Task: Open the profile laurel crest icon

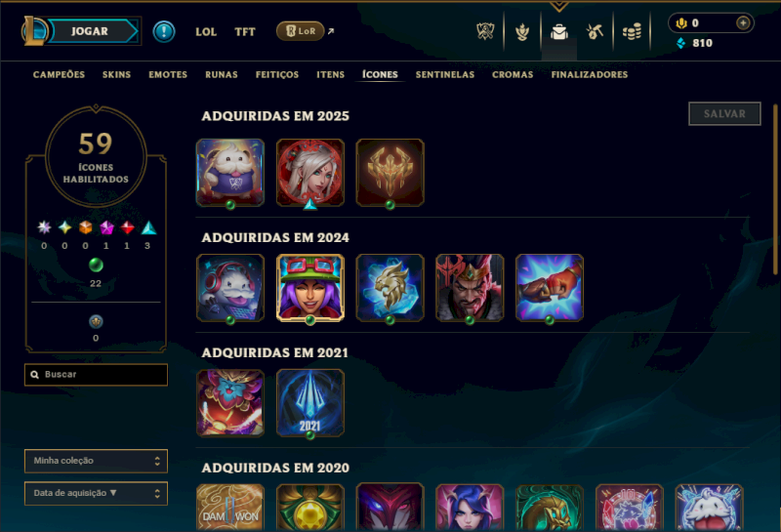Action: pyautogui.click(x=522, y=32)
